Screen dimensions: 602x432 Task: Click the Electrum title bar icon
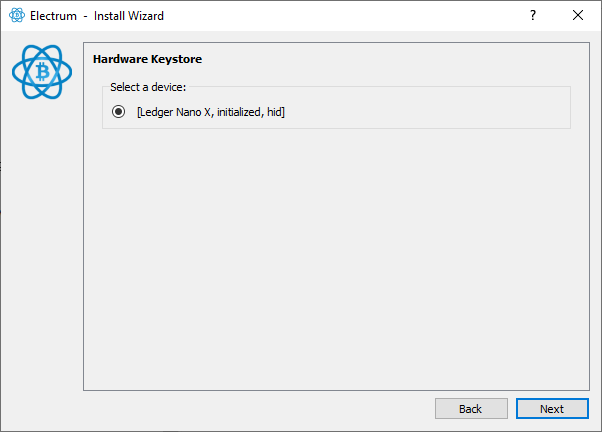(17, 16)
